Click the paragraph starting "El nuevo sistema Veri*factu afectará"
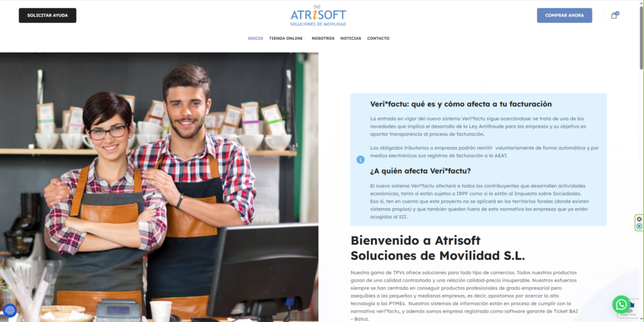Viewport: 644px width, 322px height. (479, 201)
